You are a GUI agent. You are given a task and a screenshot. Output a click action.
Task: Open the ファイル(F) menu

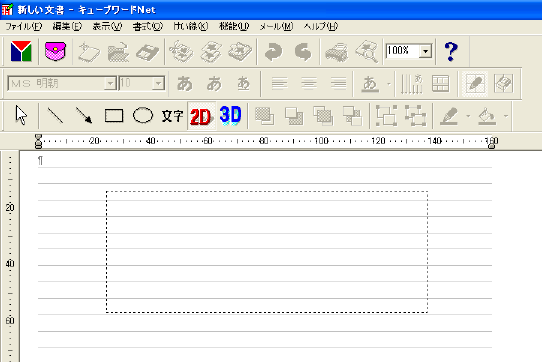24,26
